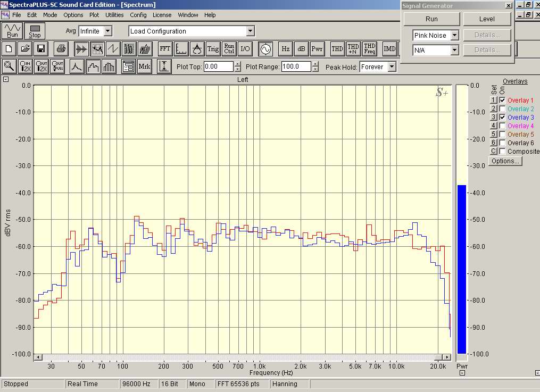Click the overlay Options... button
The width and height of the screenshot is (540, 392).
[x=505, y=161]
